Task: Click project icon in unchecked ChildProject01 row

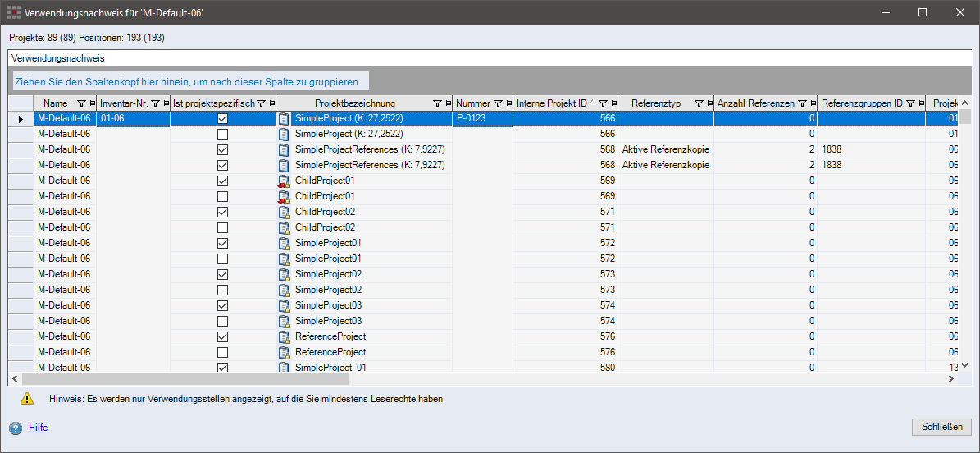Action: (x=285, y=196)
